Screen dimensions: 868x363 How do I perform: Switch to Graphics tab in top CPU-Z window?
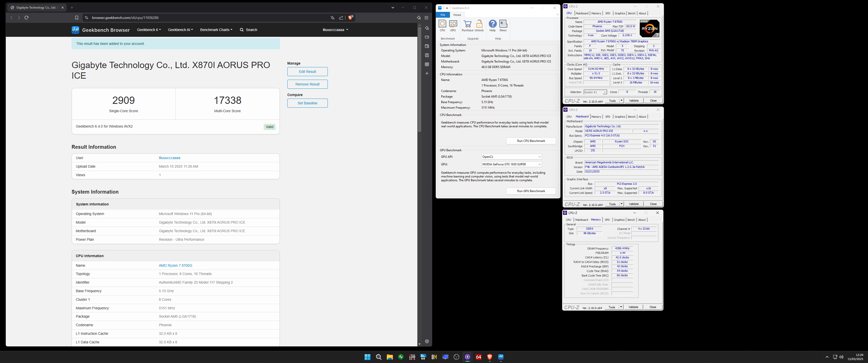[620, 13]
